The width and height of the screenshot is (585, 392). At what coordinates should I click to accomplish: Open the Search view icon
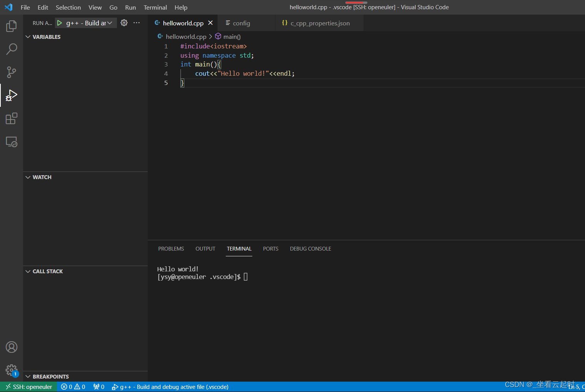click(x=11, y=49)
